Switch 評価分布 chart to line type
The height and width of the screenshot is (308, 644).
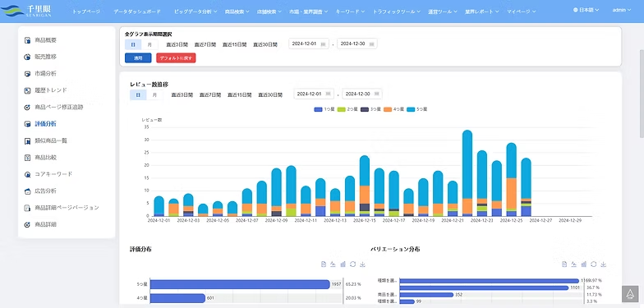point(333,264)
